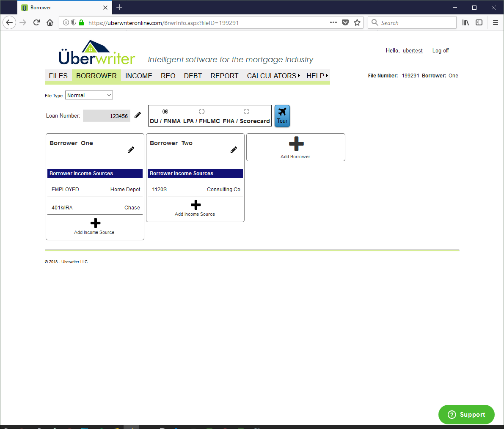The width and height of the screenshot is (504, 429).
Task: Open 401k/IRA Chase income source
Action: tap(96, 208)
